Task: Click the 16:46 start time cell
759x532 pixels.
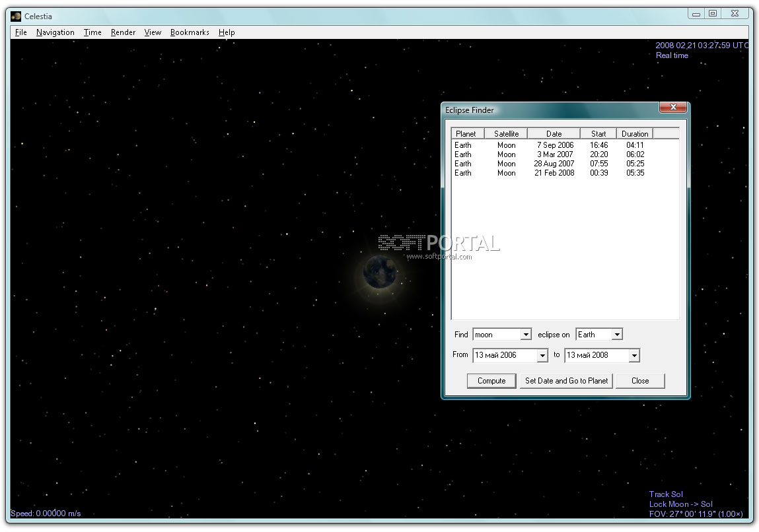Action: pyautogui.click(x=598, y=145)
